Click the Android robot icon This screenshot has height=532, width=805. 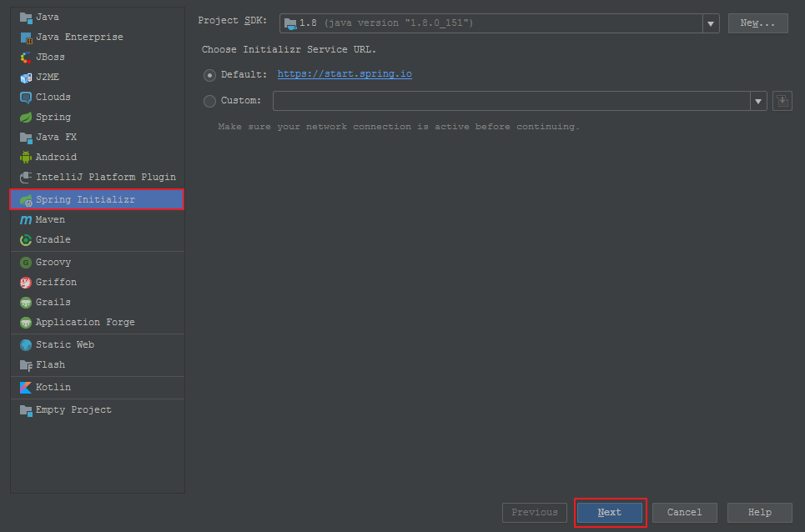tap(26, 158)
